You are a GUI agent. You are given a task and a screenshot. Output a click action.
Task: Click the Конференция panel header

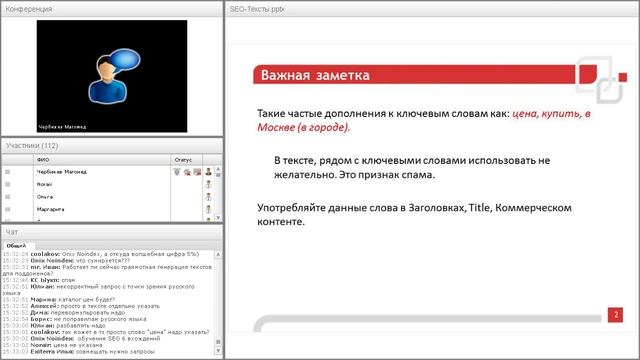click(x=112, y=9)
